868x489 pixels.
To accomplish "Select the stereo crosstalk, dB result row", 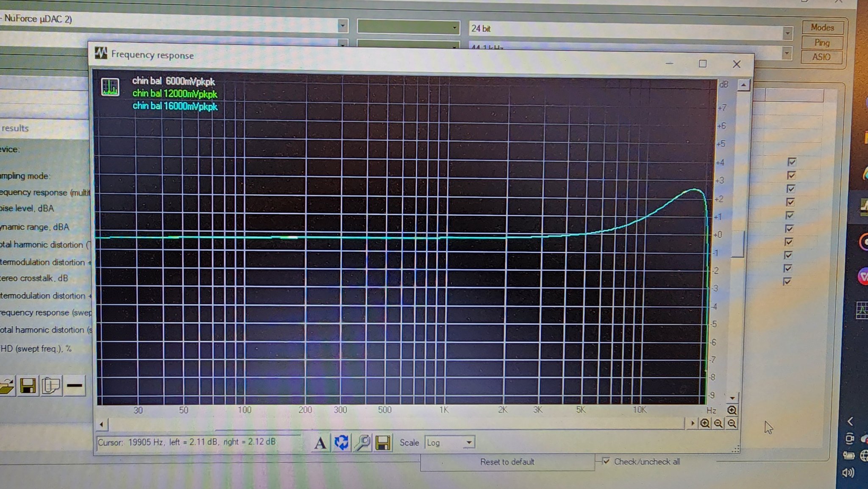I will [x=34, y=278].
